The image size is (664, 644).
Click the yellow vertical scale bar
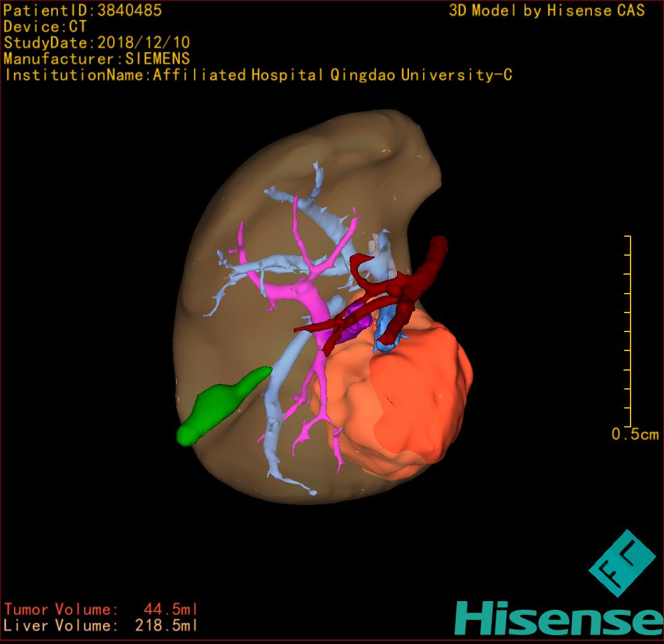(629, 331)
